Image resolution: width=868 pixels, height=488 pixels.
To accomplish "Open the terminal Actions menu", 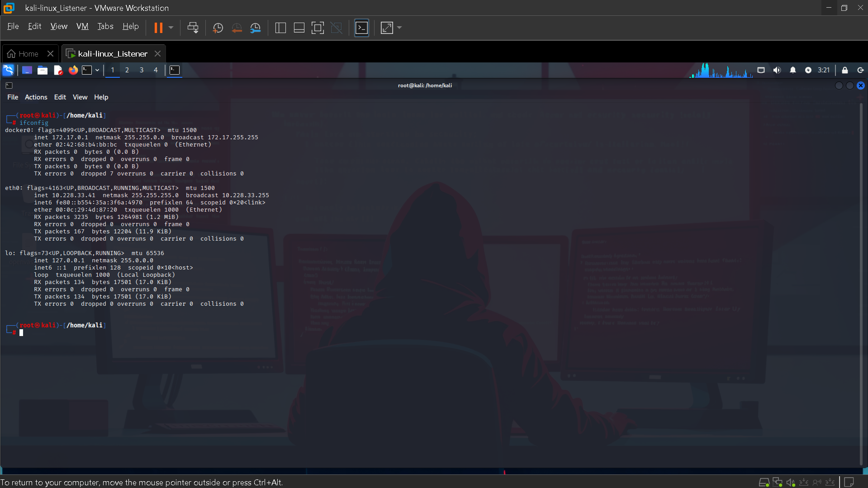I will pos(36,97).
